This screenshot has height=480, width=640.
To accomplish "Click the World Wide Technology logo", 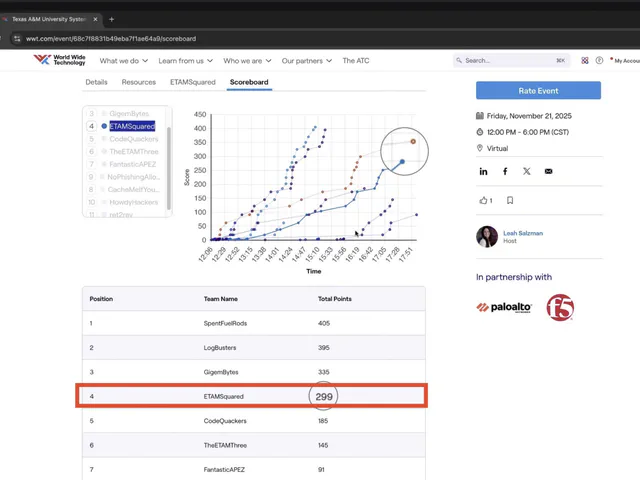I will [60, 60].
